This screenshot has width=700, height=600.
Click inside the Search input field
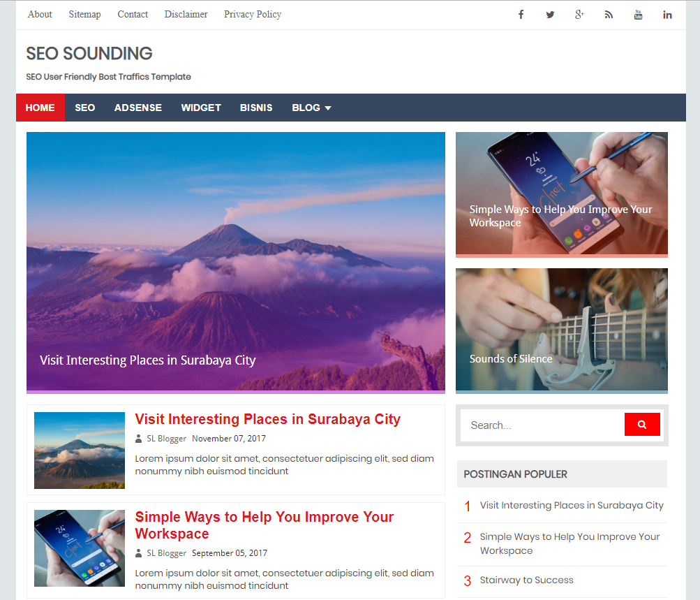pos(542,425)
